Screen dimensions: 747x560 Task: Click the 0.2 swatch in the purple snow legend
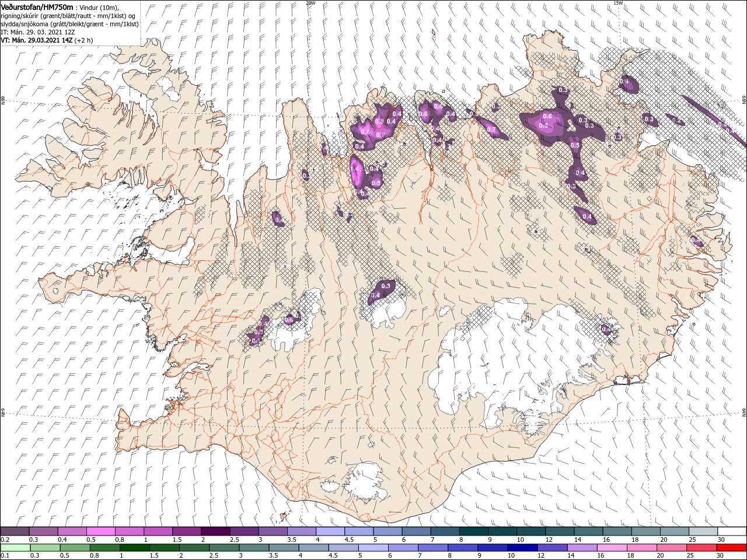pos(15,531)
